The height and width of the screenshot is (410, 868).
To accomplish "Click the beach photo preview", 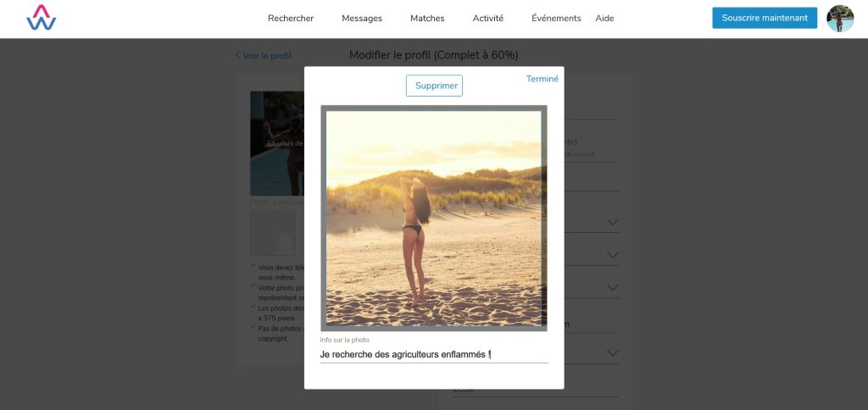I will pyautogui.click(x=433, y=218).
